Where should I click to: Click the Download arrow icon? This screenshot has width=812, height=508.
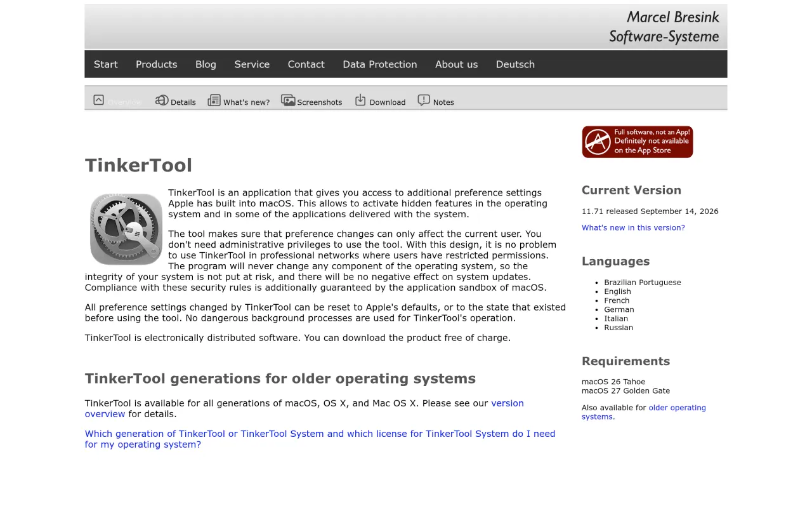(360, 100)
